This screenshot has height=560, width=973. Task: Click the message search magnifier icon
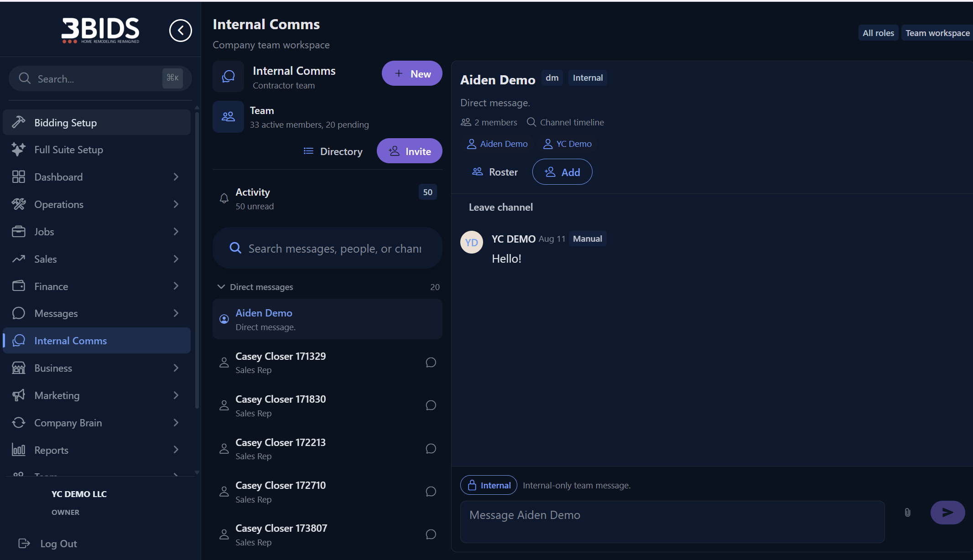pos(235,248)
